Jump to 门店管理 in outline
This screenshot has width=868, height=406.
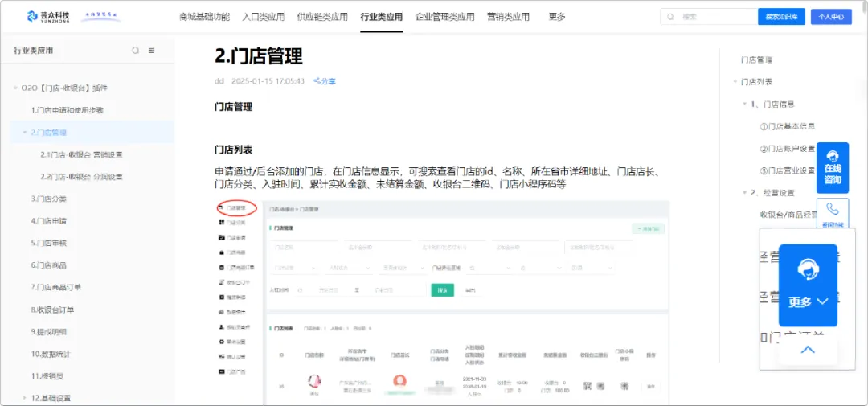756,59
